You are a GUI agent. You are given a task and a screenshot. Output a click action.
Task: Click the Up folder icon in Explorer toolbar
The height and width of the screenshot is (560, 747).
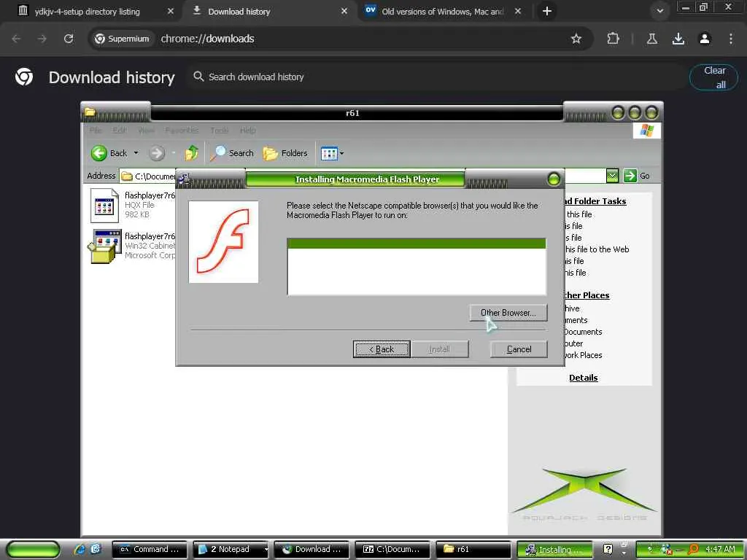point(192,153)
